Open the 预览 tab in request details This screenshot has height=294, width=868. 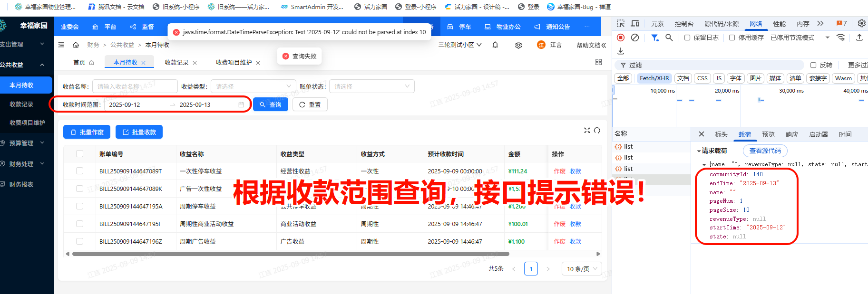point(768,135)
